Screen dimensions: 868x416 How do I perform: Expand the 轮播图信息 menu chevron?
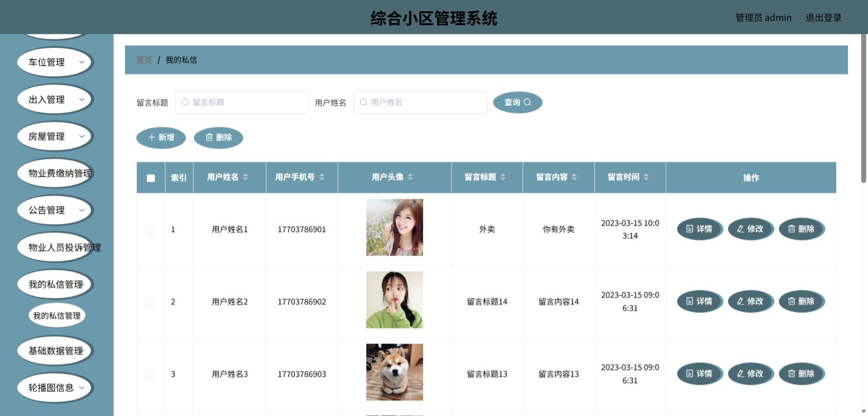click(x=82, y=387)
